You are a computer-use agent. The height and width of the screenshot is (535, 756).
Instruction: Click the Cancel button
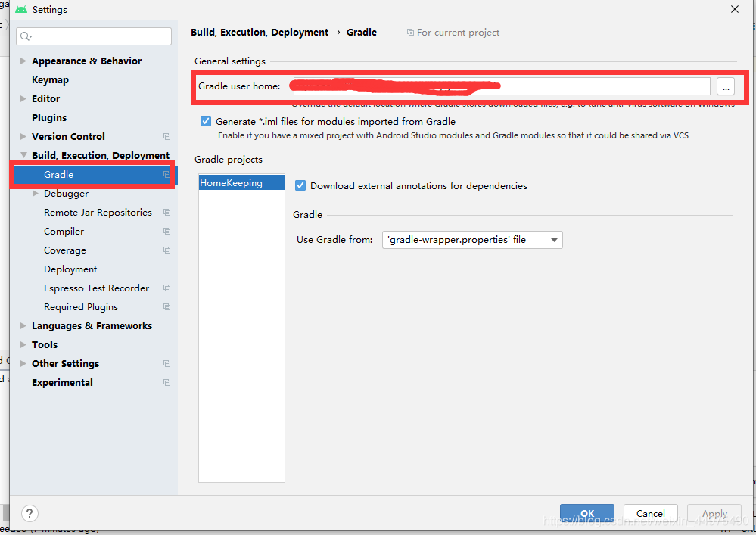(650, 513)
